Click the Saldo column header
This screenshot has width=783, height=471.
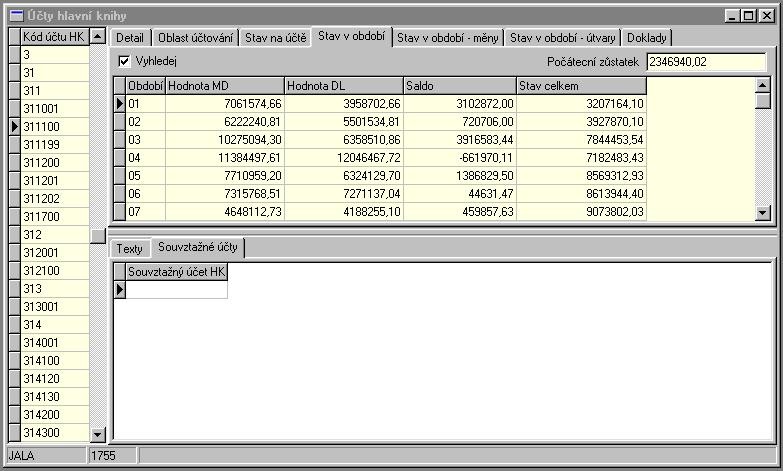(x=459, y=86)
